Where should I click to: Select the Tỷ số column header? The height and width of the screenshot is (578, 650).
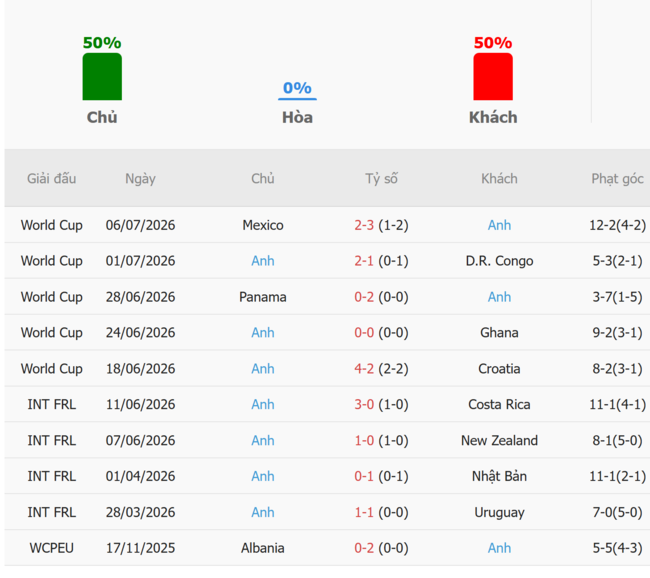[381, 179]
